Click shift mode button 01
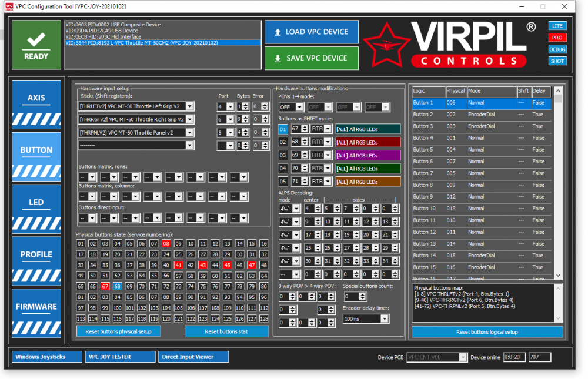 (283, 129)
